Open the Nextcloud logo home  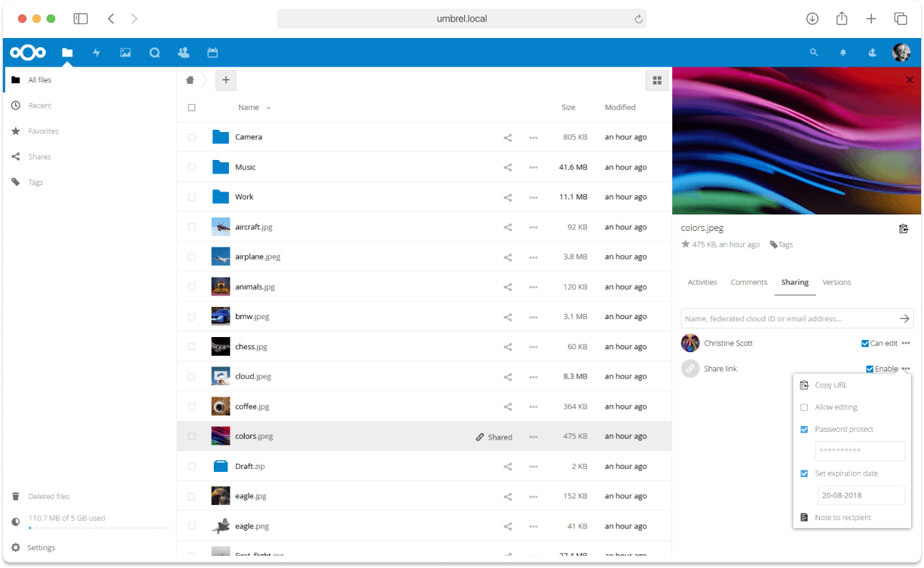point(28,52)
